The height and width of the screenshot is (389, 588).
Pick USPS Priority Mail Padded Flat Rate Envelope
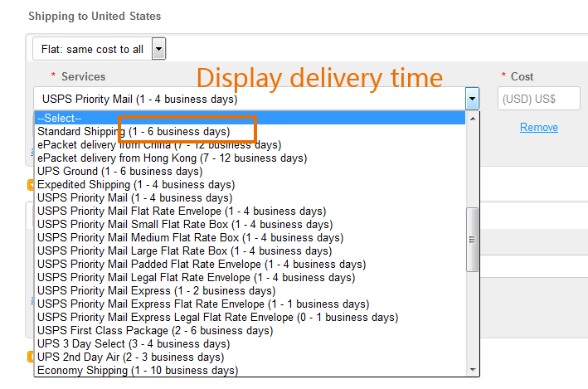250,265
